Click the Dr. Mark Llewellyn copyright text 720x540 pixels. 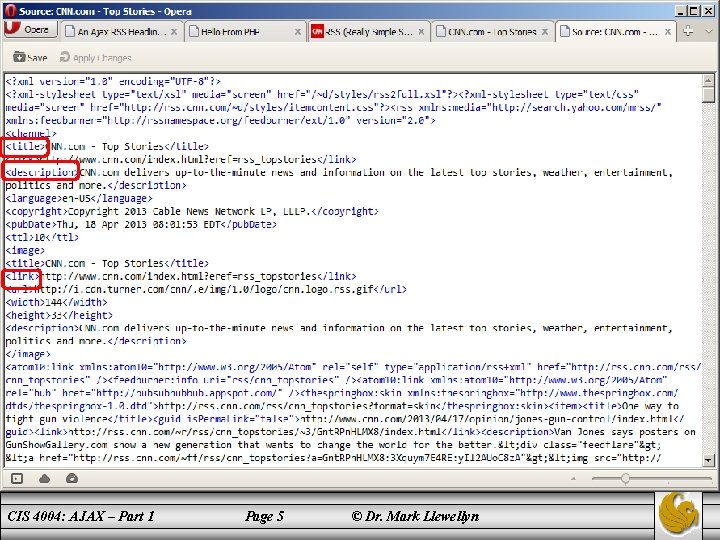pyautogui.click(x=415, y=517)
